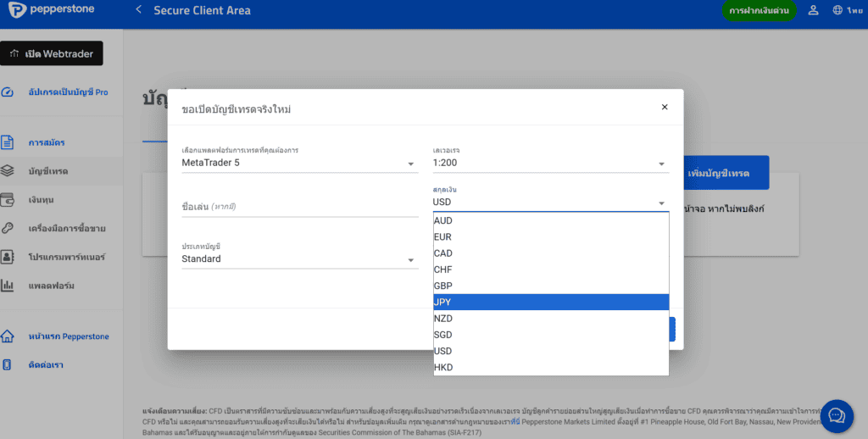868x439 pixels.
Task: Open Webtrader from the black sidebar button
Action: [52, 53]
